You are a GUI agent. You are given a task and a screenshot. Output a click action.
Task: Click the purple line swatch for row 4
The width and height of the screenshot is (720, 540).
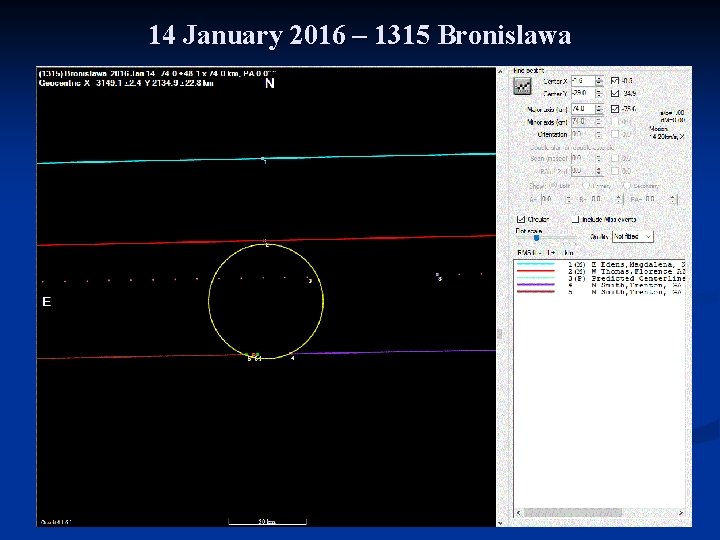[x=535, y=285]
